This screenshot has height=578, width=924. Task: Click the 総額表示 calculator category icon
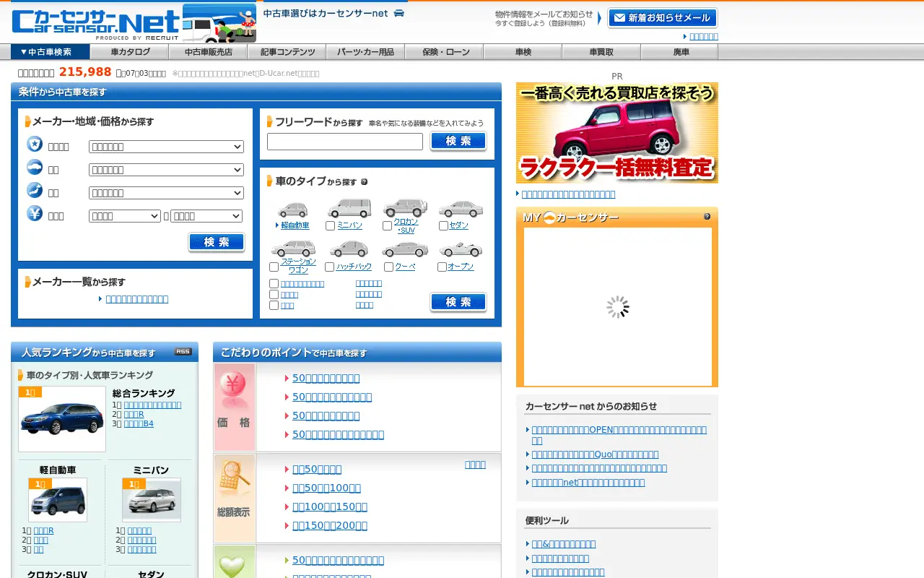(235, 499)
